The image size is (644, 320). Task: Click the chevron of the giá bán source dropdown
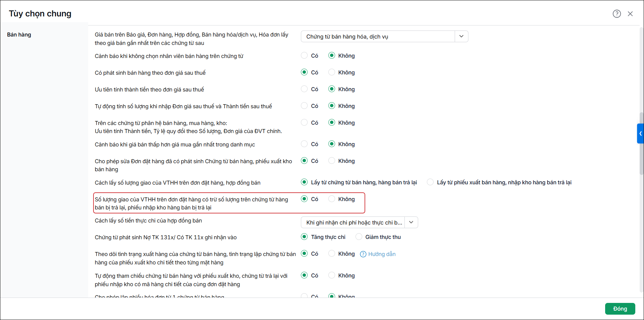(x=461, y=37)
